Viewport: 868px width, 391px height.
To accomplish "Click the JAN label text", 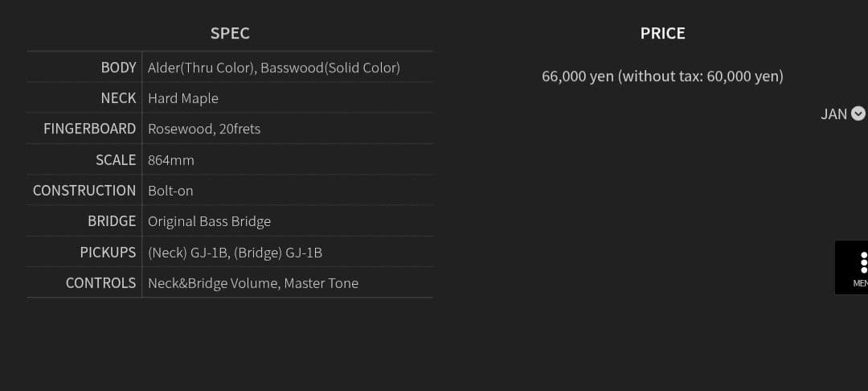I will [833, 114].
